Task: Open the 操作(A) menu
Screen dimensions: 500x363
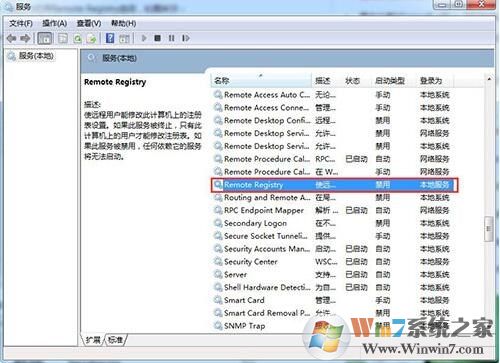Action: (x=54, y=23)
